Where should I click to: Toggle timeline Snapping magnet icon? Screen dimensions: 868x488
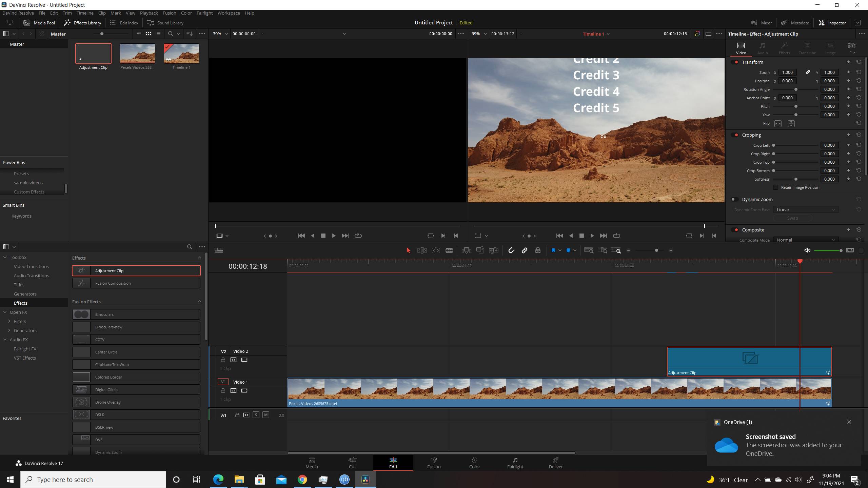[511, 250]
